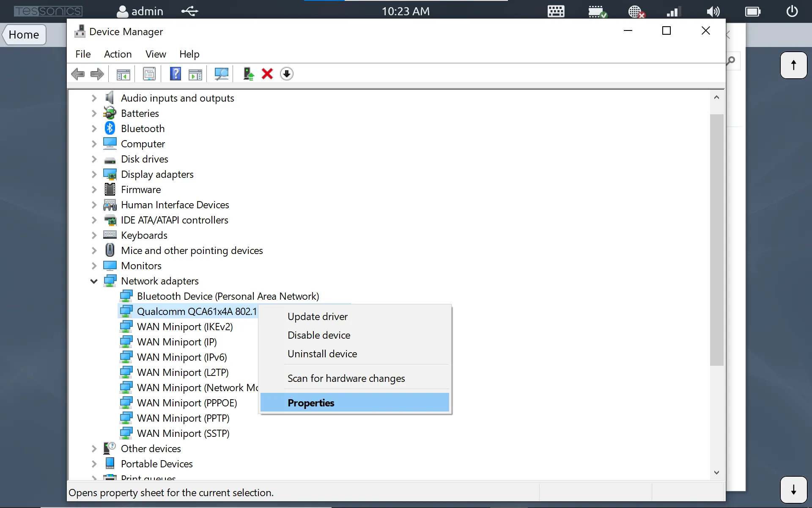
Task: Select Properties in the context menu
Action: 311,403
